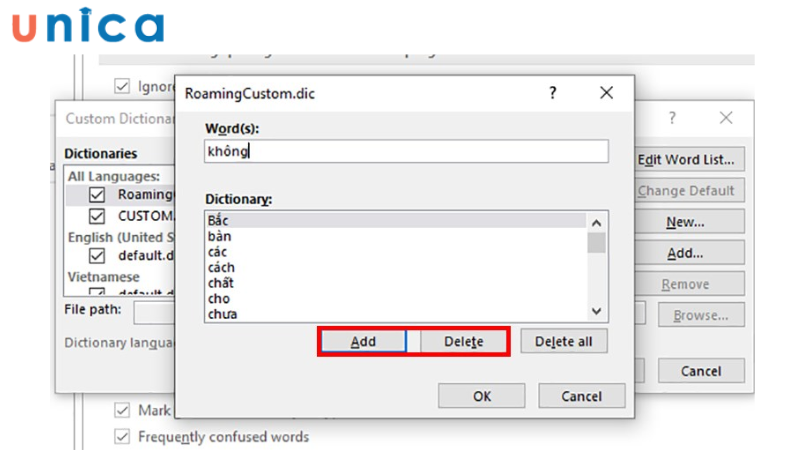800x450 pixels.
Task: Uncheck the CUSTOM dictionary checkbox
Action: 97,215
